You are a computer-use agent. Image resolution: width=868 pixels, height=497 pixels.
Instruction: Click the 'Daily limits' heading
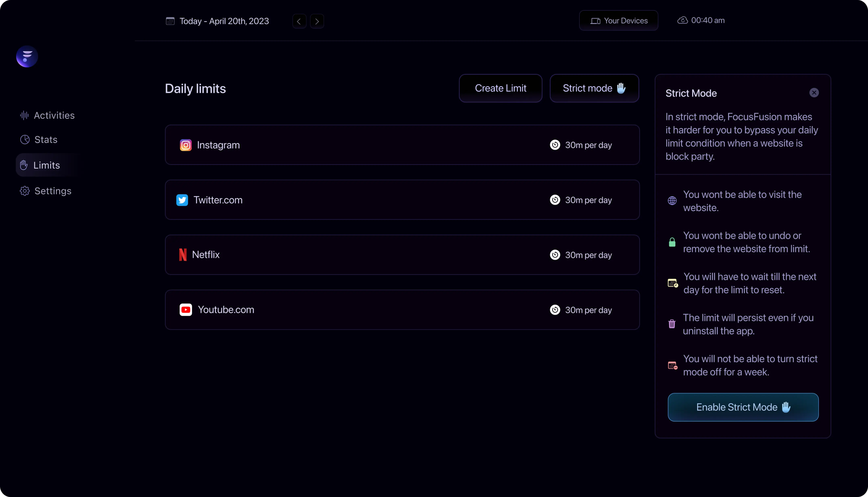[x=195, y=88]
